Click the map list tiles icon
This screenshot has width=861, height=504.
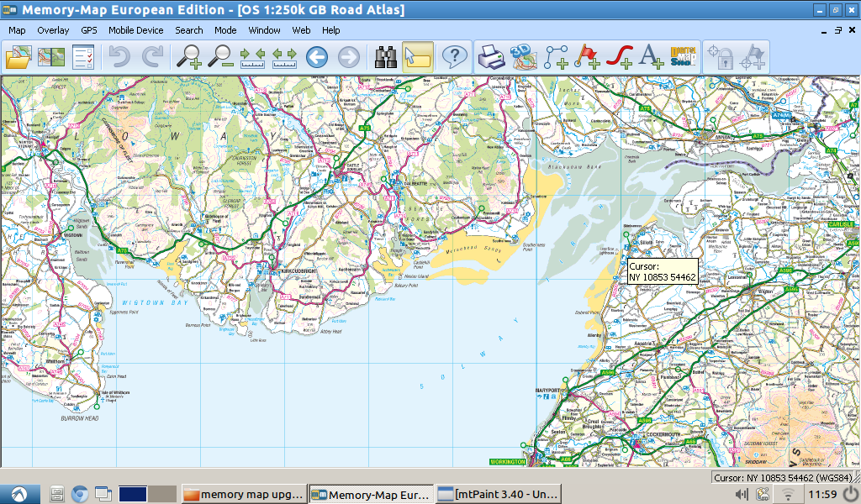51,57
